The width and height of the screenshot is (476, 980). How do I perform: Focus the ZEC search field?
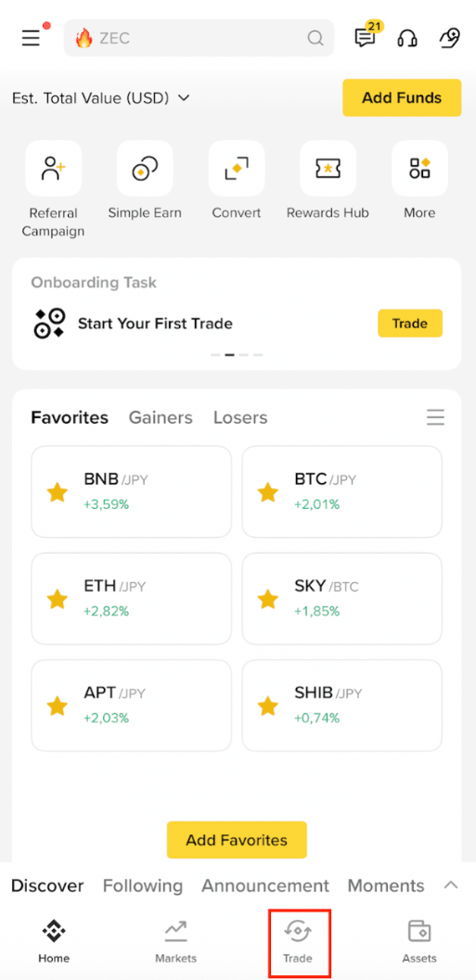199,38
